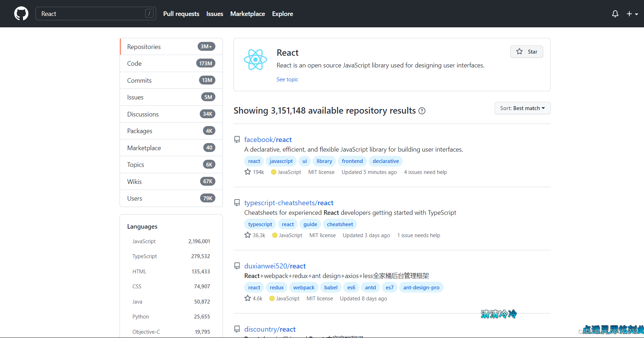Screen dimensions: 644x338
Task: Select the Wikis results filter
Action: 171,181
